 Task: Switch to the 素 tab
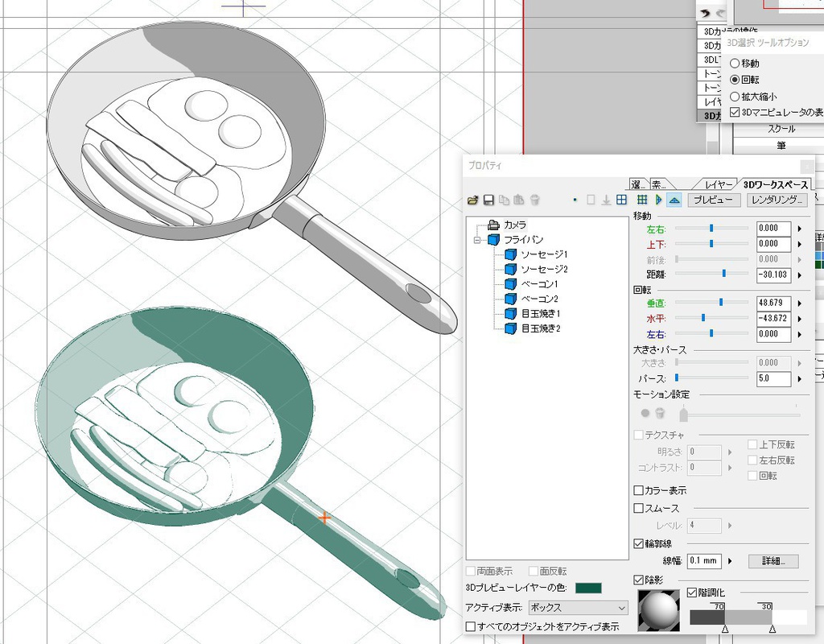(658, 184)
